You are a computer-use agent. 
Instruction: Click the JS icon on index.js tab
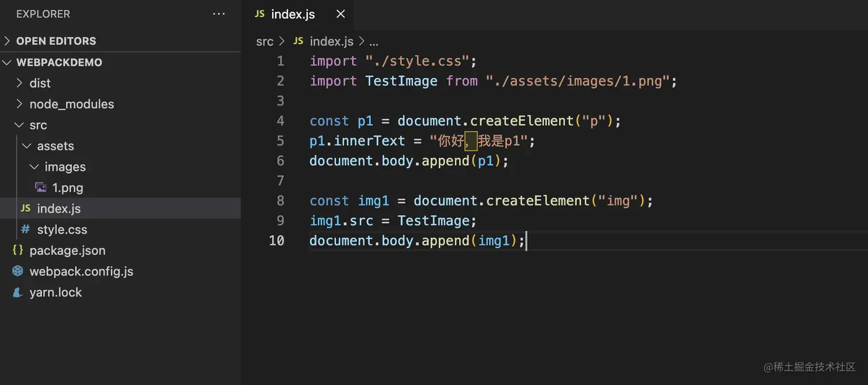[x=259, y=14]
